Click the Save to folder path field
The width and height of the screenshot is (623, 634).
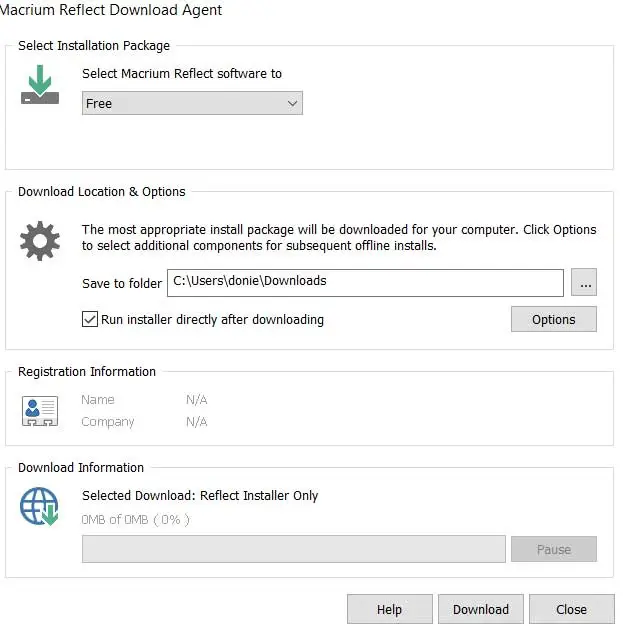365,283
